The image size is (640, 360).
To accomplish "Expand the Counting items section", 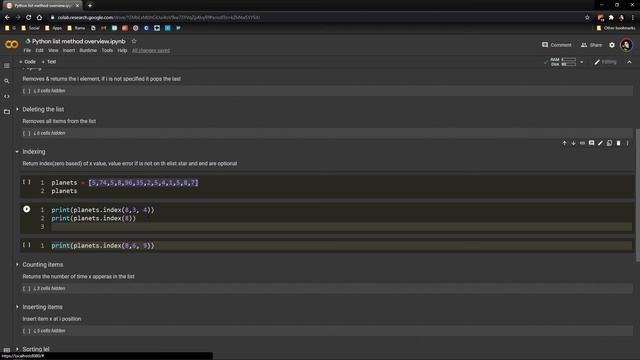I will 17,264.
